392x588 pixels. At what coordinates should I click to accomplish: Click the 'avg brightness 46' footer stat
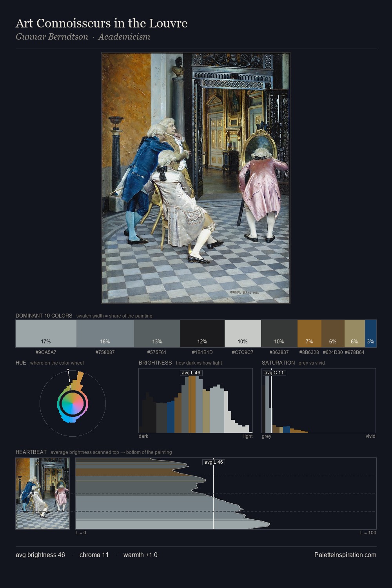[x=40, y=555]
